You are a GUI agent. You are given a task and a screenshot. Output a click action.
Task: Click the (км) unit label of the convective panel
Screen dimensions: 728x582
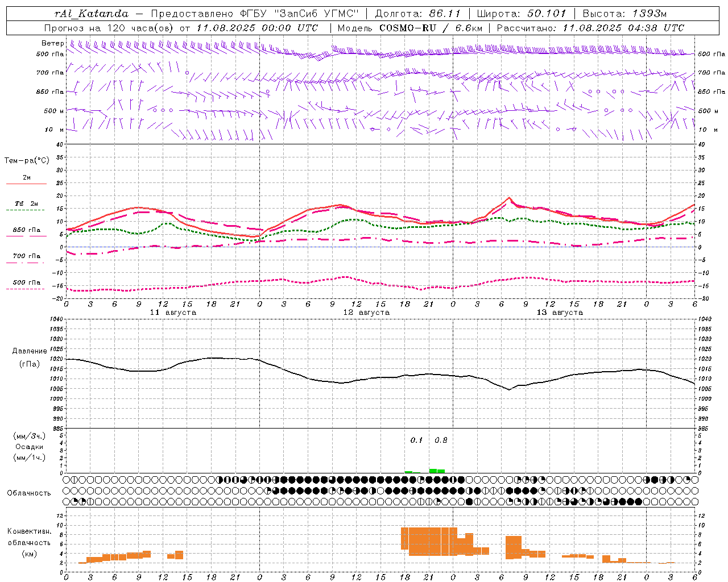coord(30,553)
